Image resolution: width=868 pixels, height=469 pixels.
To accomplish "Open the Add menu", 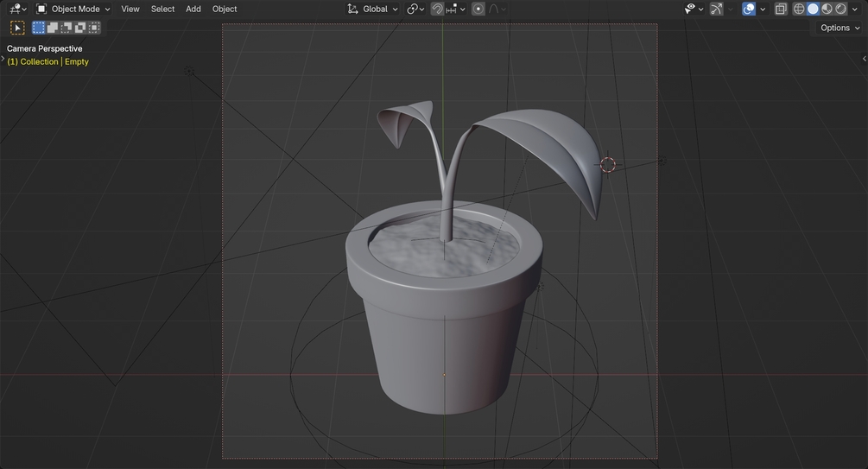I will click(x=193, y=9).
